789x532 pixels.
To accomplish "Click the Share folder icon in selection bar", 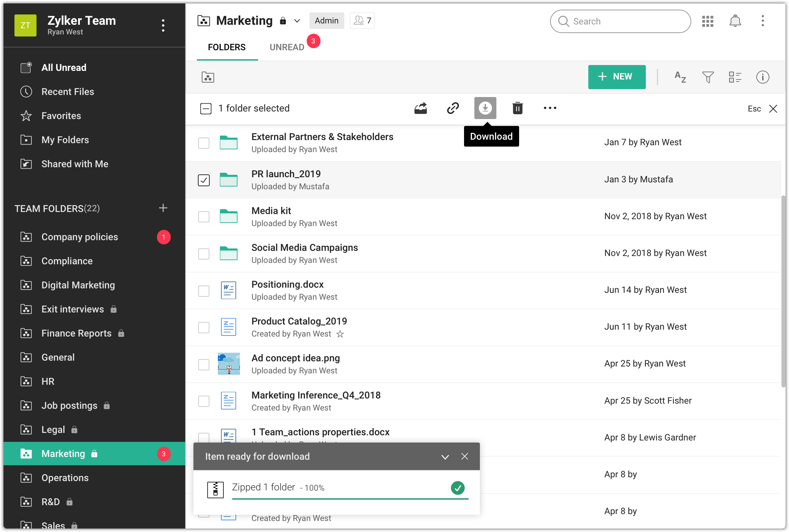I will 420,108.
